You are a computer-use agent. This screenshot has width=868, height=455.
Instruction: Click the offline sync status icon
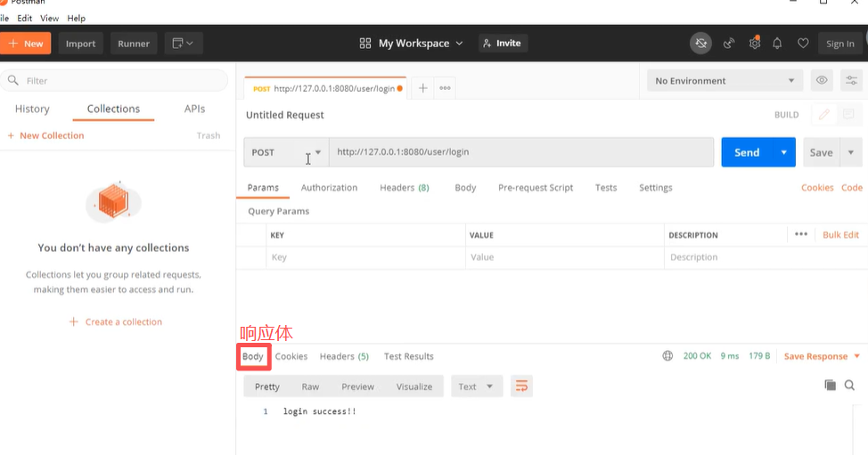click(x=700, y=43)
